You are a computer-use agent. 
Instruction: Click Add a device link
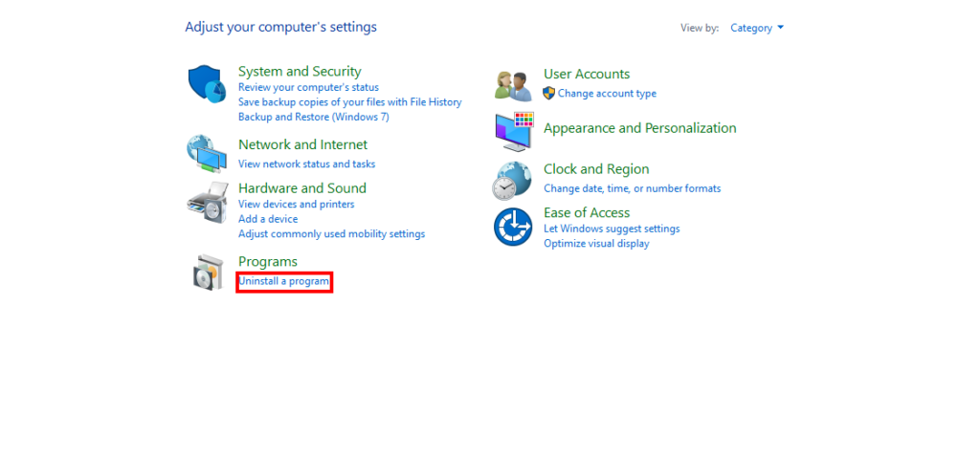tap(268, 219)
